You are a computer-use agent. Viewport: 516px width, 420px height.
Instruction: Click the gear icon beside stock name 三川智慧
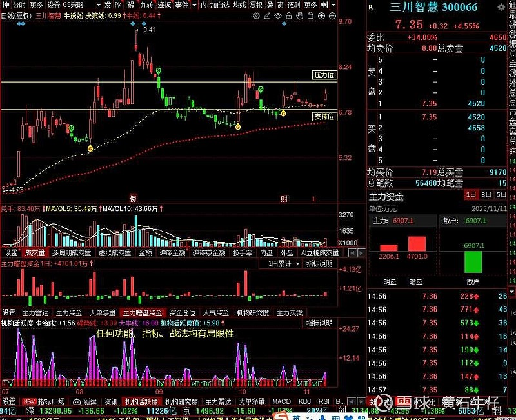click(501, 7)
